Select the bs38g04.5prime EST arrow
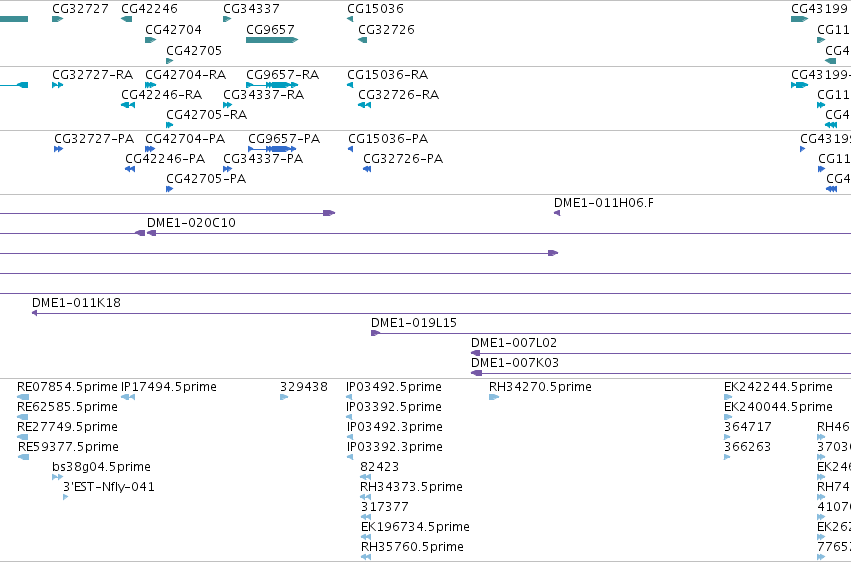This screenshot has width=851, height=562. [x=58, y=477]
